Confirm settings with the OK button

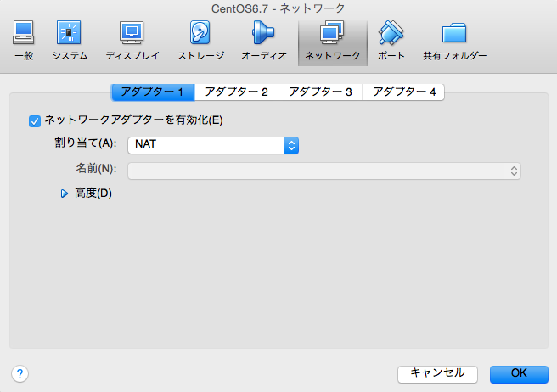pyautogui.click(x=519, y=374)
